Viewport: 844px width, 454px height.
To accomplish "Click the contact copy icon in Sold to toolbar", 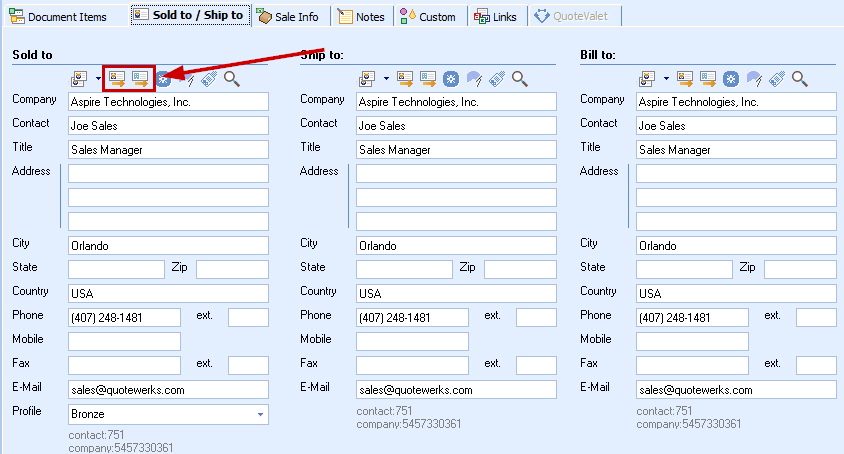I will 118,77.
